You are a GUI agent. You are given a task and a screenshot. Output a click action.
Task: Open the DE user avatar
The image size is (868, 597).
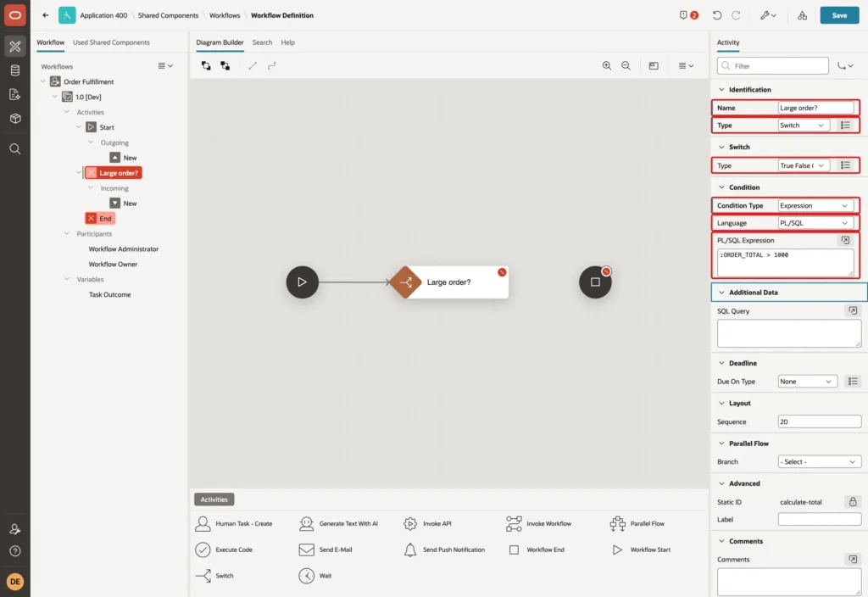pos(15,582)
